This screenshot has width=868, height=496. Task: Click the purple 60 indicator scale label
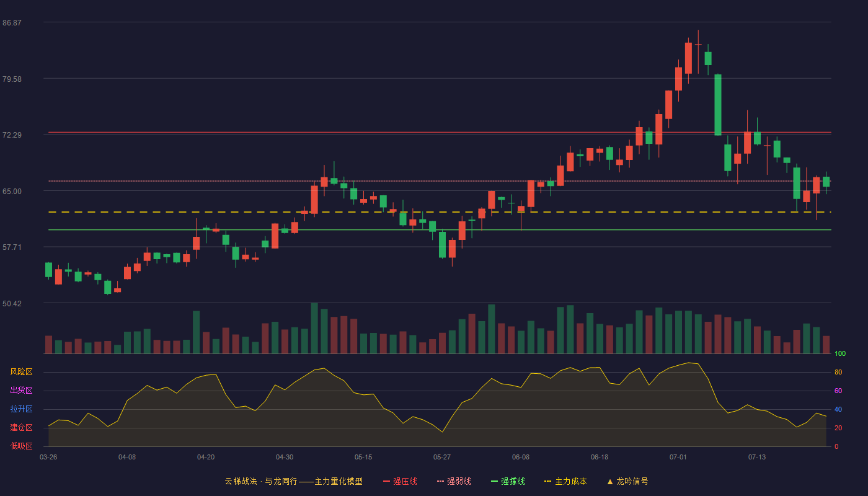coord(838,391)
